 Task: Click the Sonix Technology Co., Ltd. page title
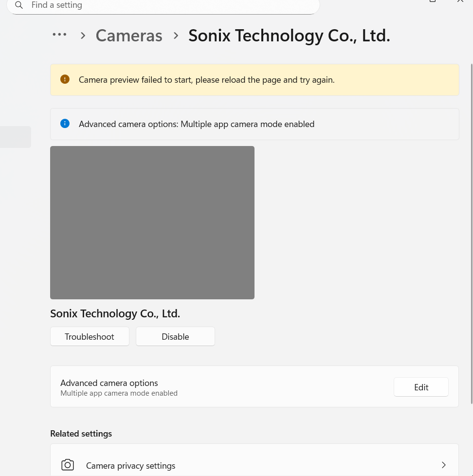pyautogui.click(x=289, y=36)
